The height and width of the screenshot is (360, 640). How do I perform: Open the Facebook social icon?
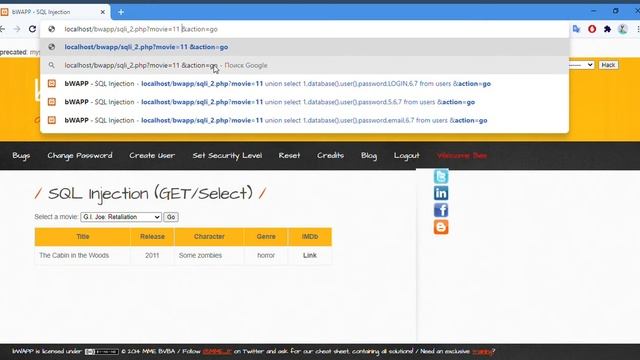[x=441, y=210]
